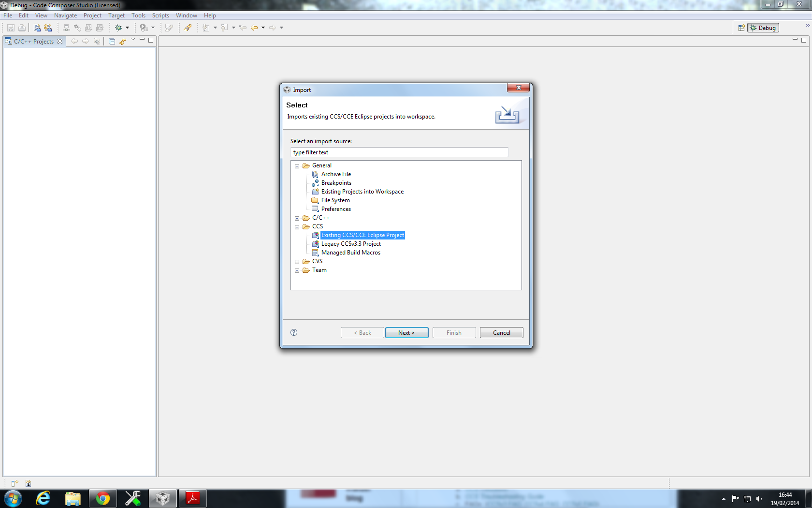Select Preferences import source

point(336,209)
